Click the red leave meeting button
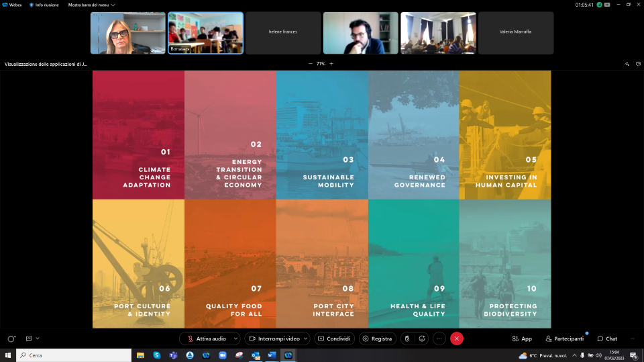 tap(457, 338)
